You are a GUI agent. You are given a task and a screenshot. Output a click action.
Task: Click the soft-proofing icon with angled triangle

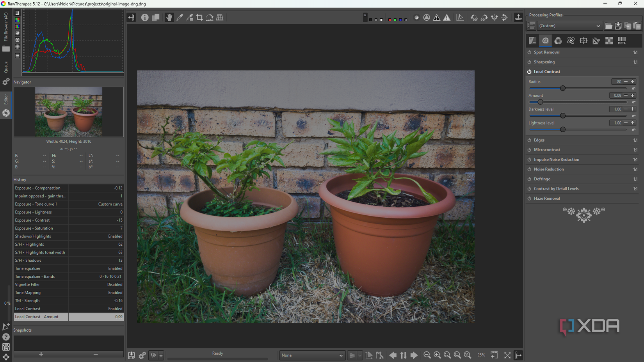460,18
